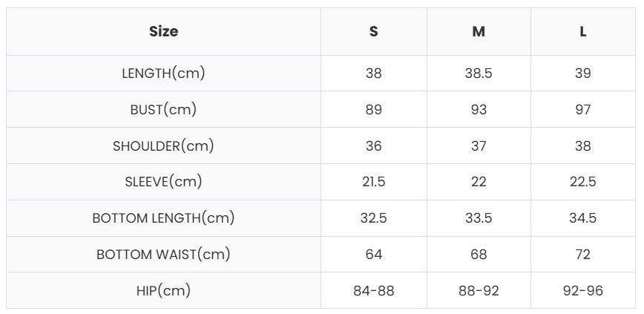Click the BUST(cm) row label
This screenshot has width=644, height=314.
tap(163, 110)
